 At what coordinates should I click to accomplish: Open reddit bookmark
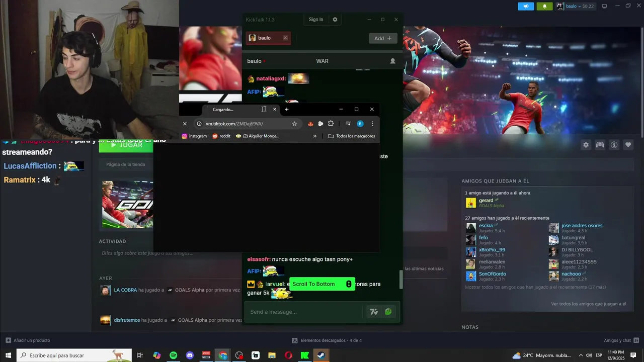[221, 136]
